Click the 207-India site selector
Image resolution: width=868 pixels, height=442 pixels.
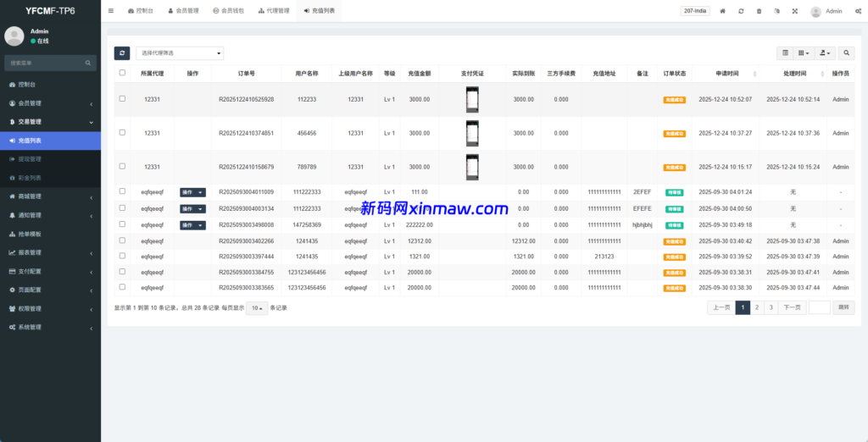click(x=695, y=11)
